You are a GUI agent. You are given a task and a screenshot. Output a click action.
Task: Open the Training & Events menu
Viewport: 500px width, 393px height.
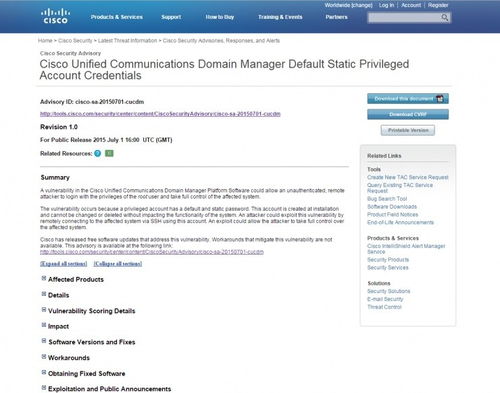(x=280, y=17)
